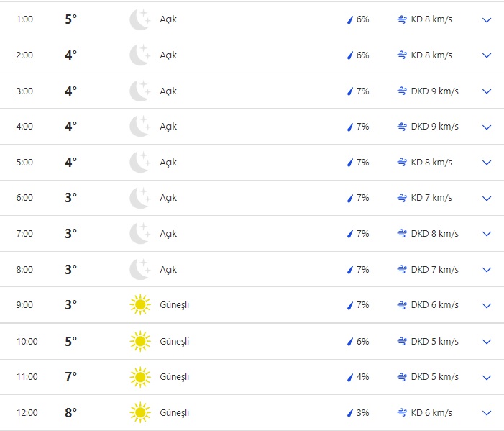Expand the 5:00 hourly row arrow
Screen dimensions: 504x431
coord(487,163)
